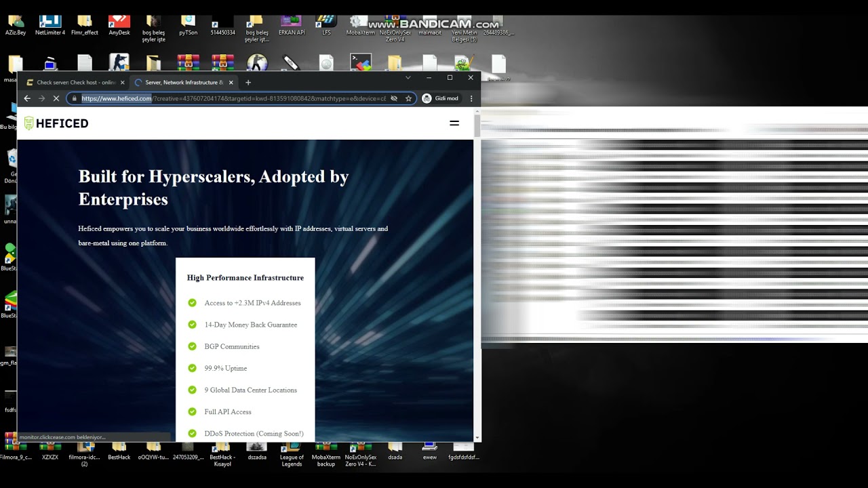The width and height of the screenshot is (868, 488).
Task: Open the BestHack desktop folder
Action: click(x=119, y=451)
